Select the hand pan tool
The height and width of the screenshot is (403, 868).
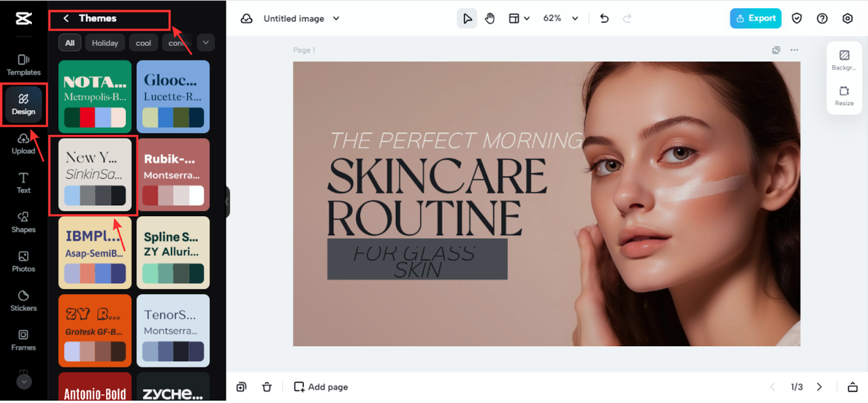[490, 18]
